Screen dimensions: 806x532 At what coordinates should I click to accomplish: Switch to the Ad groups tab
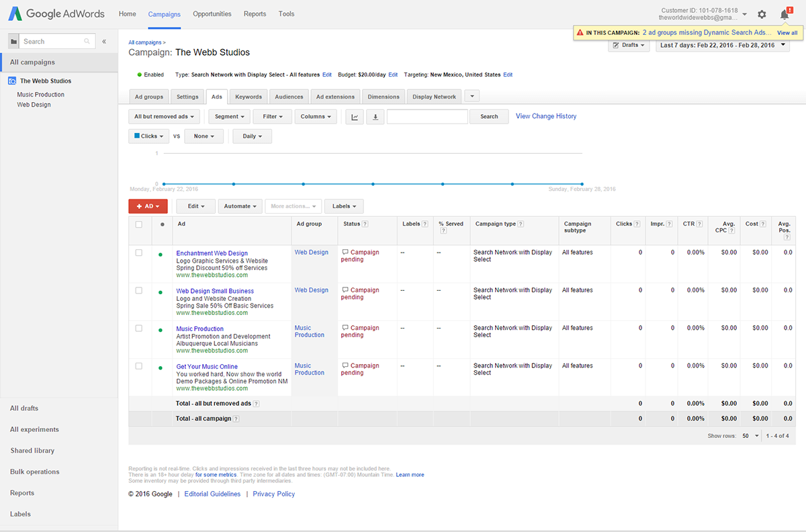[x=148, y=97]
